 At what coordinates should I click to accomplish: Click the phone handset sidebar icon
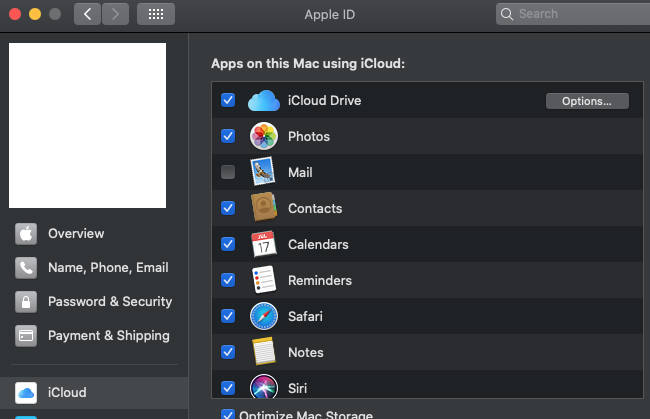[x=26, y=268]
